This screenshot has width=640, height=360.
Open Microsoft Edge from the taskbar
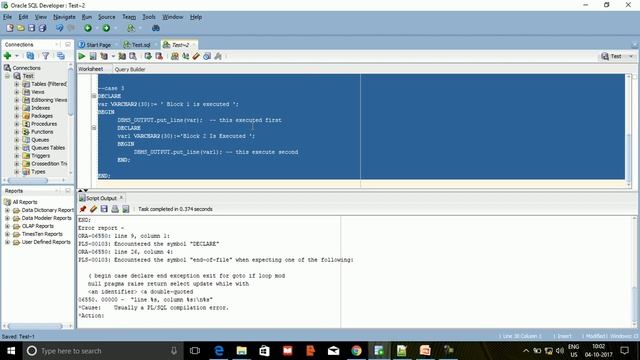pyautogui.click(x=219, y=351)
